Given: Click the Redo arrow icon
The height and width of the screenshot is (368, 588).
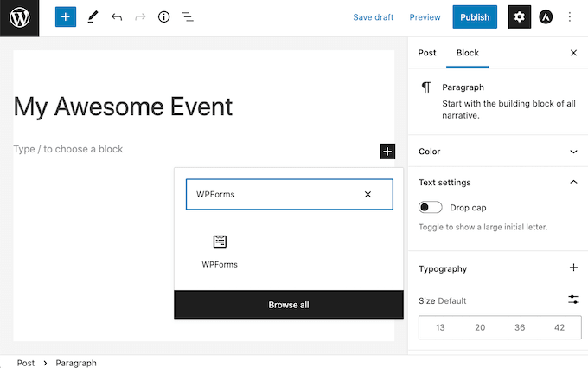Looking at the screenshot, I should pyautogui.click(x=140, y=17).
